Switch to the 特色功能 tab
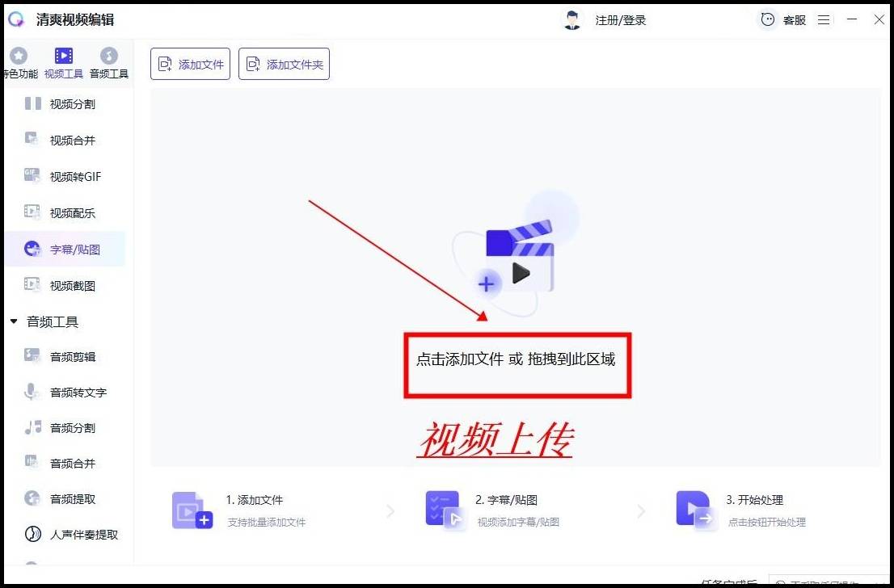Viewport: 894px width, 588px height. (19, 64)
